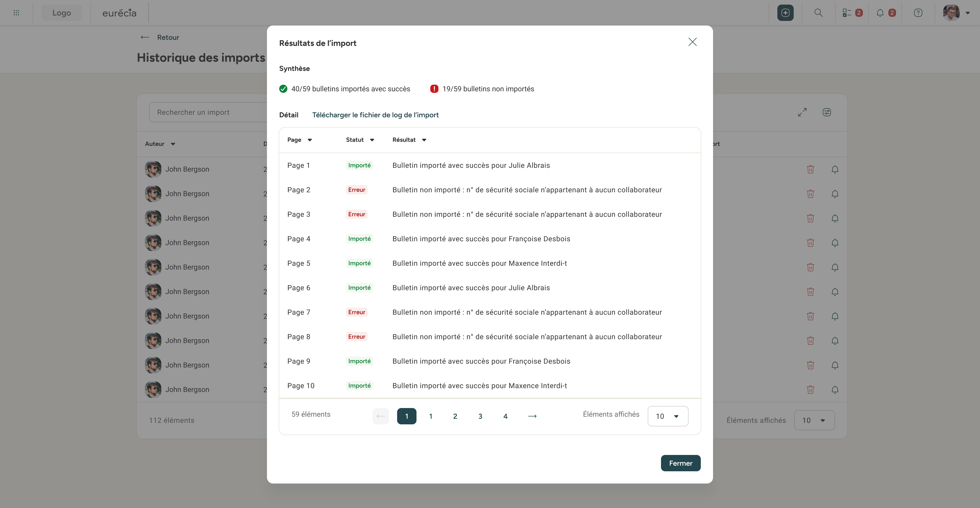
Task: Open modal's displayed elements count dropdown
Action: [668, 416]
